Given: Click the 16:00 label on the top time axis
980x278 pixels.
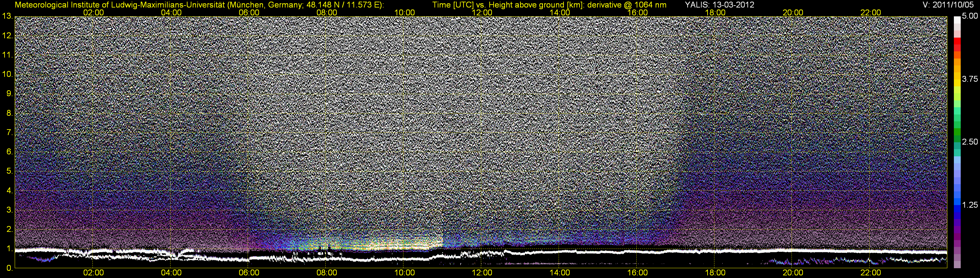Looking at the screenshot, I should point(638,12).
